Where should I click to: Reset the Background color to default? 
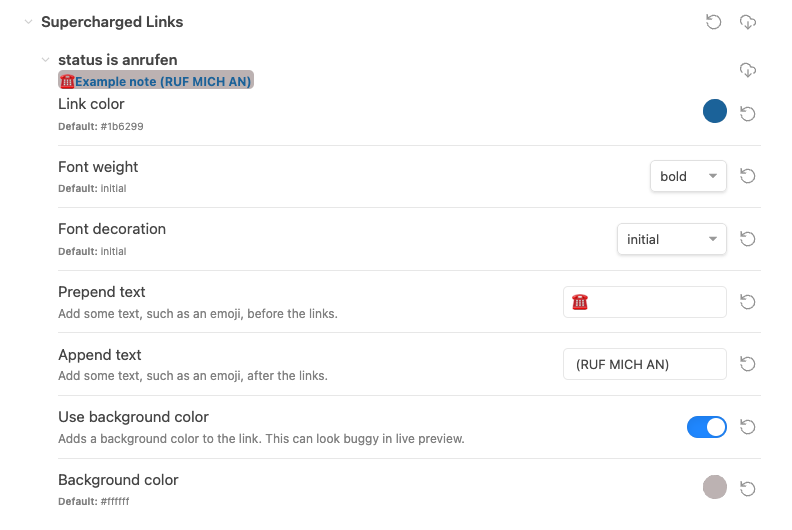point(747,489)
